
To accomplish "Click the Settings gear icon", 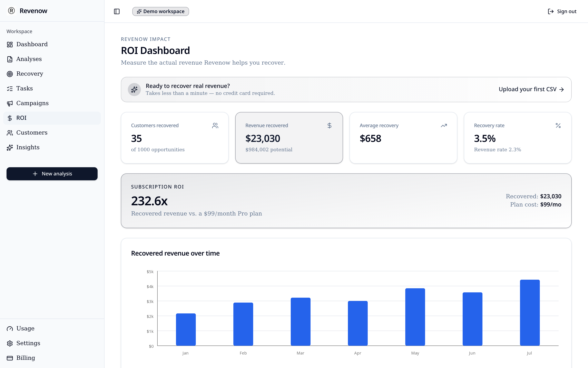I will click(10, 343).
